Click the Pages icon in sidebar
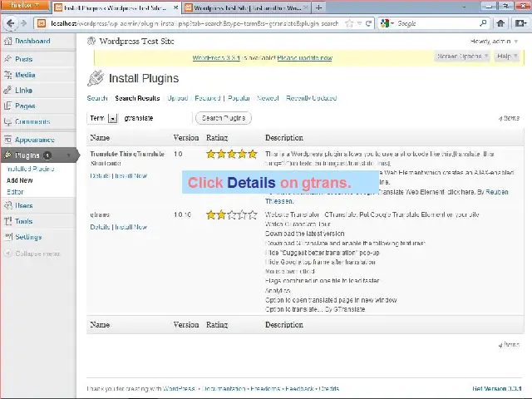 [x=7, y=106]
